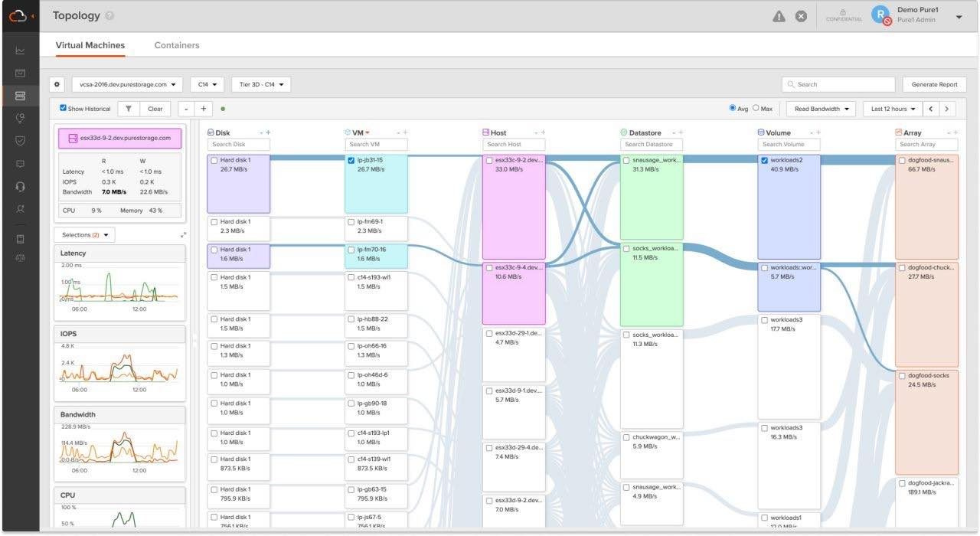
Task: Click the help icon beside Topology title
Action: click(109, 16)
